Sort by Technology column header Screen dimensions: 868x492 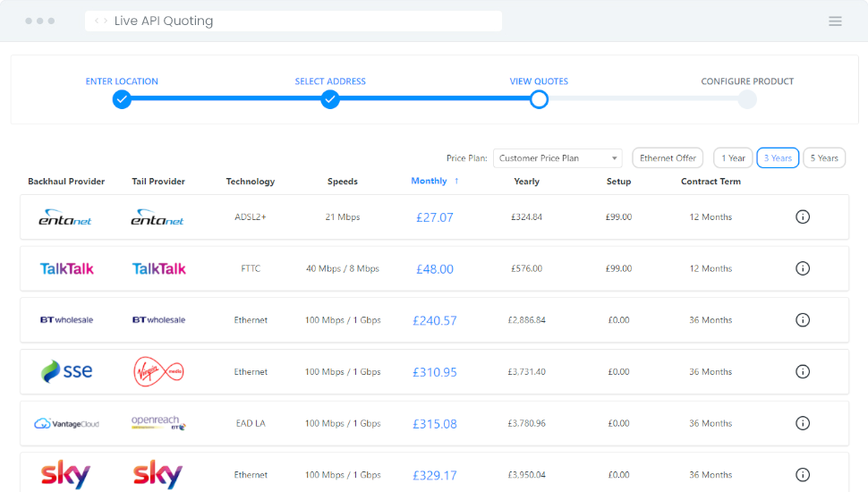coord(251,182)
